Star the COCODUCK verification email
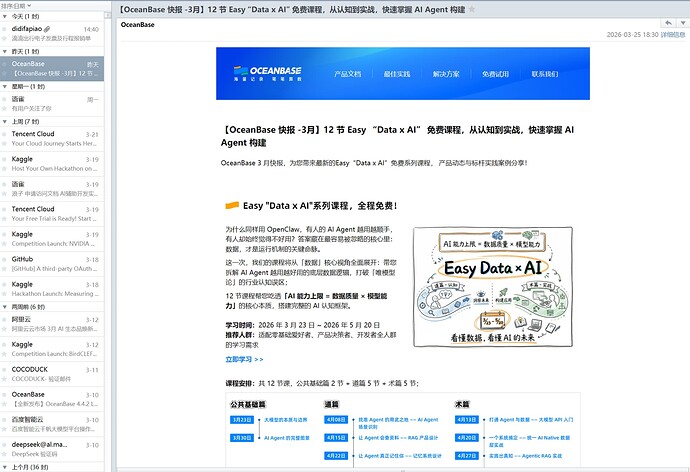The image size is (690, 472). [x=4, y=379]
